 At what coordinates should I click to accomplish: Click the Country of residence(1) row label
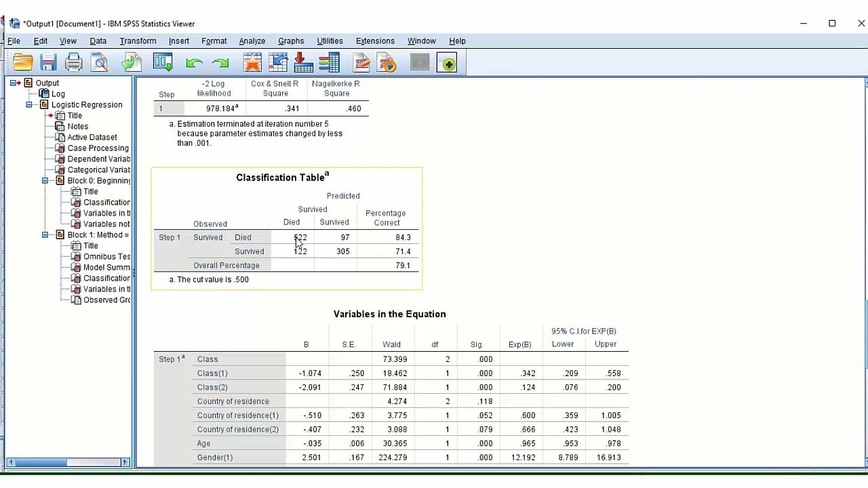(238, 415)
